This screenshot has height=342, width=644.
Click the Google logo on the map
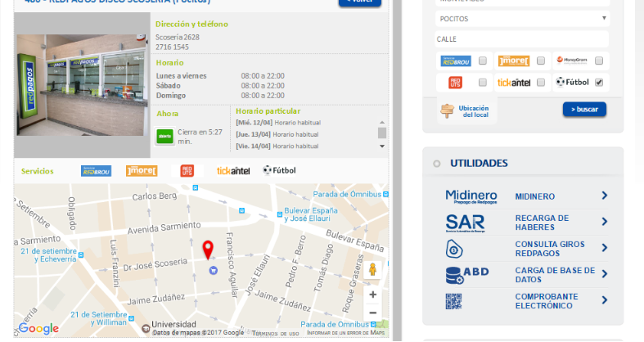click(38, 328)
